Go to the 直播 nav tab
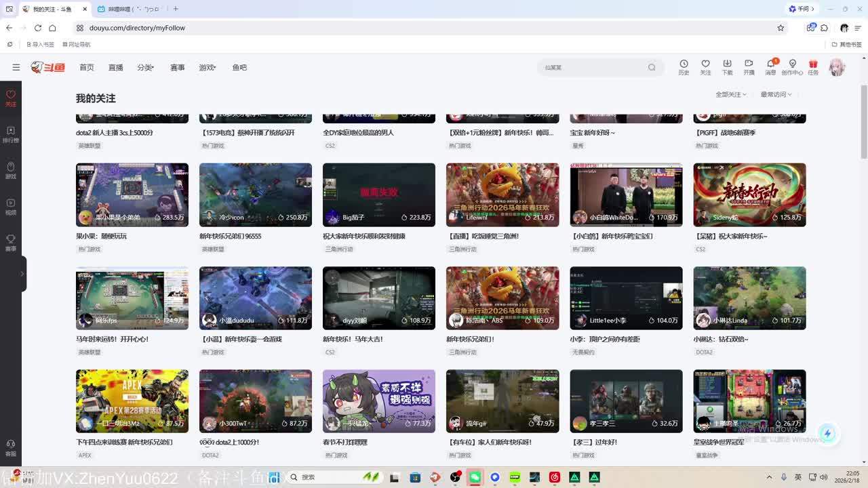This screenshot has width=868, height=488. pyautogui.click(x=116, y=68)
